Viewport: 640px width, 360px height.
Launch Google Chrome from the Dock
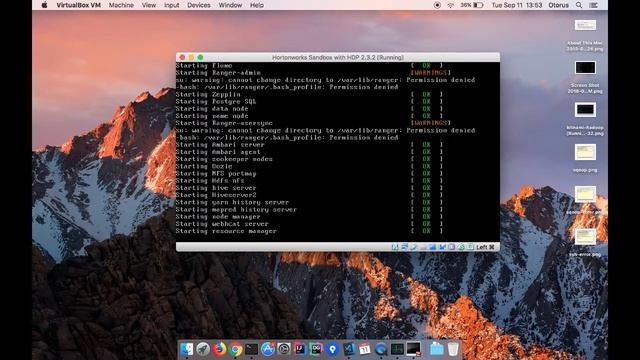coord(235,349)
